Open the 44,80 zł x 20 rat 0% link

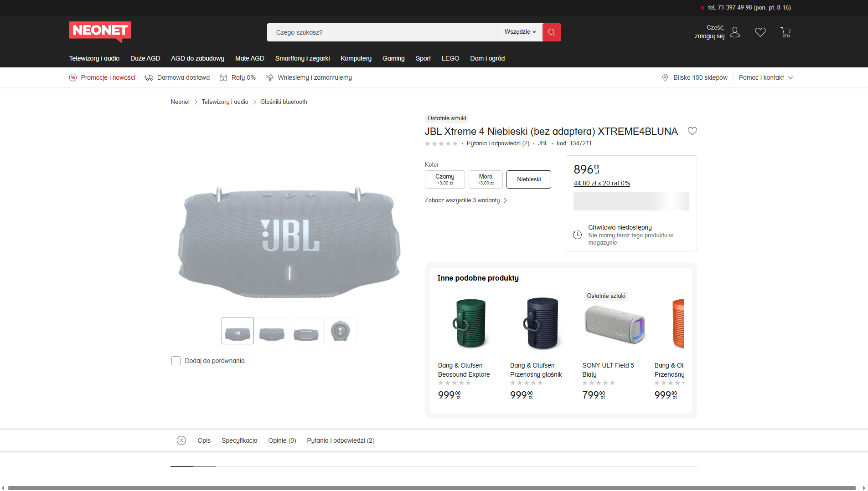(x=602, y=183)
